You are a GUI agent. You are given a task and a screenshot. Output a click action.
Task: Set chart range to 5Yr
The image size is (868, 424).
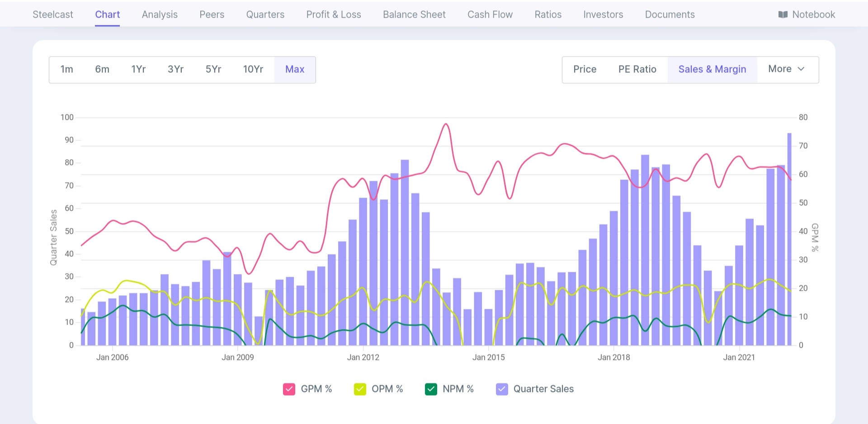[213, 69]
